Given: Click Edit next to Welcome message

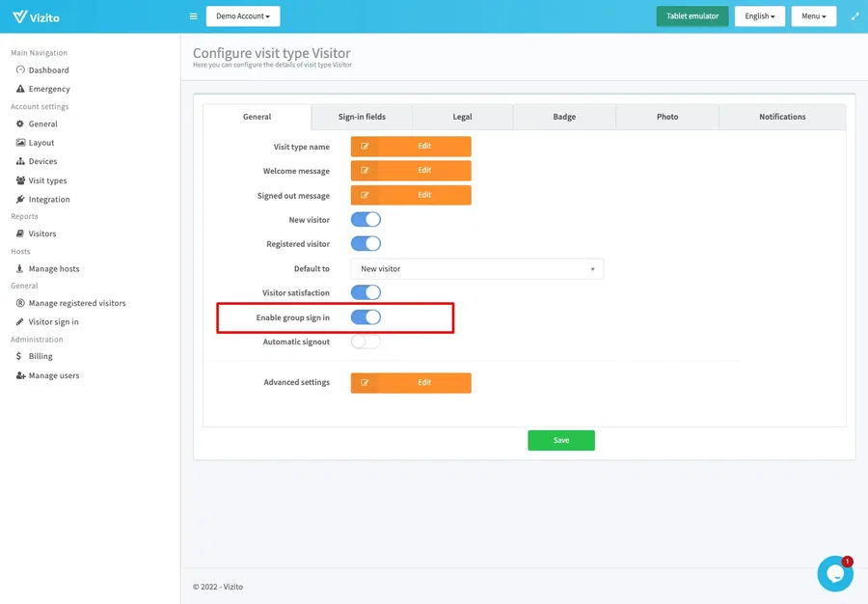Looking at the screenshot, I should point(411,171).
